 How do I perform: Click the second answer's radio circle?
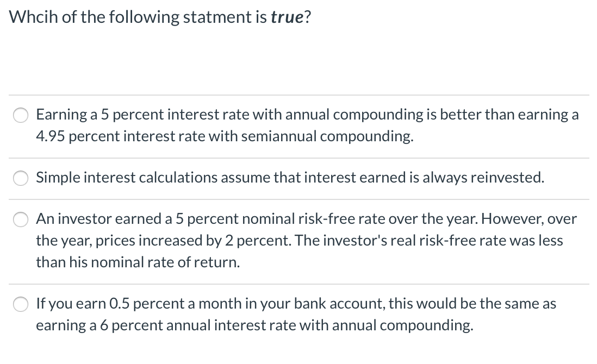coord(21,178)
